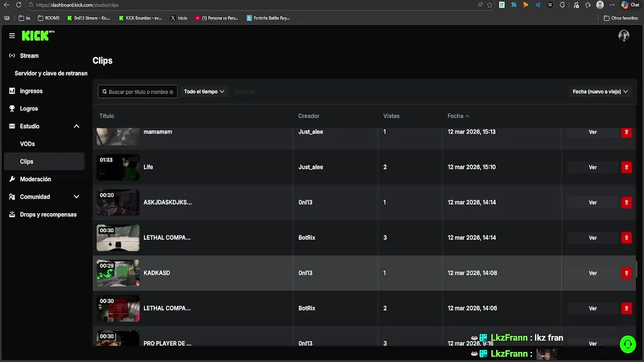
Task: Delete the ASKJDASKDJKS clip
Action: click(x=626, y=202)
